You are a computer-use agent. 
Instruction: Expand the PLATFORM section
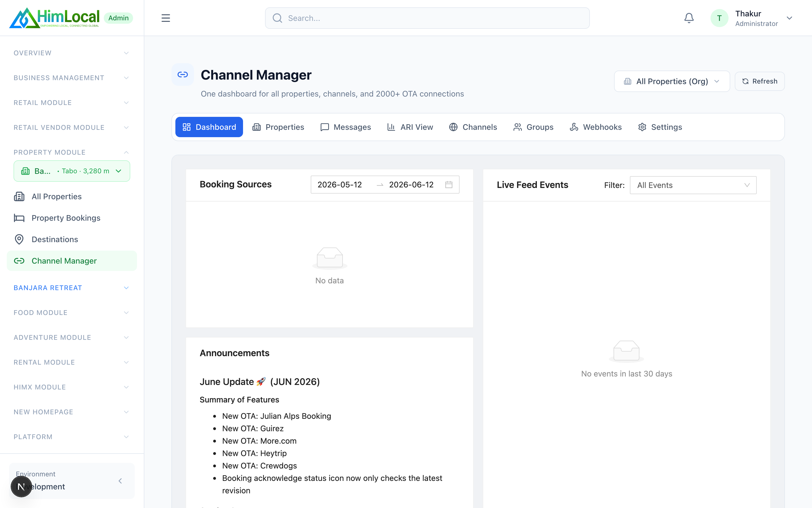[x=72, y=437]
